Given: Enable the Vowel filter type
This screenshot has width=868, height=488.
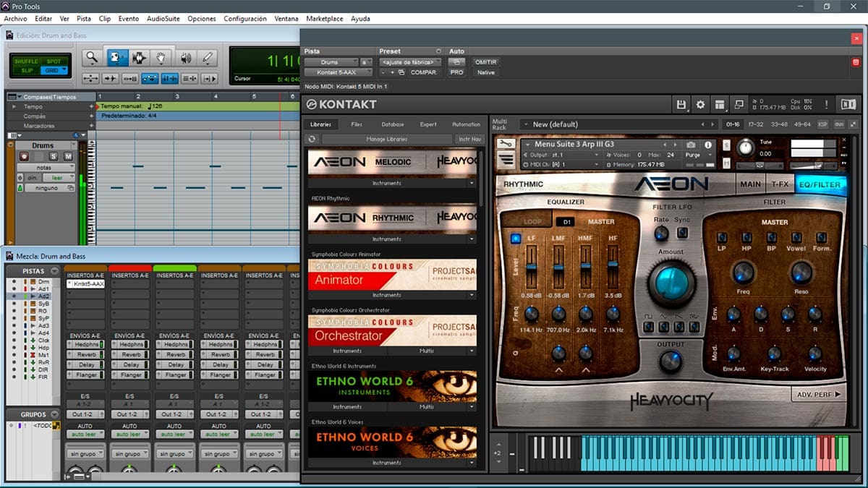Looking at the screenshot, I should (795, 237).
